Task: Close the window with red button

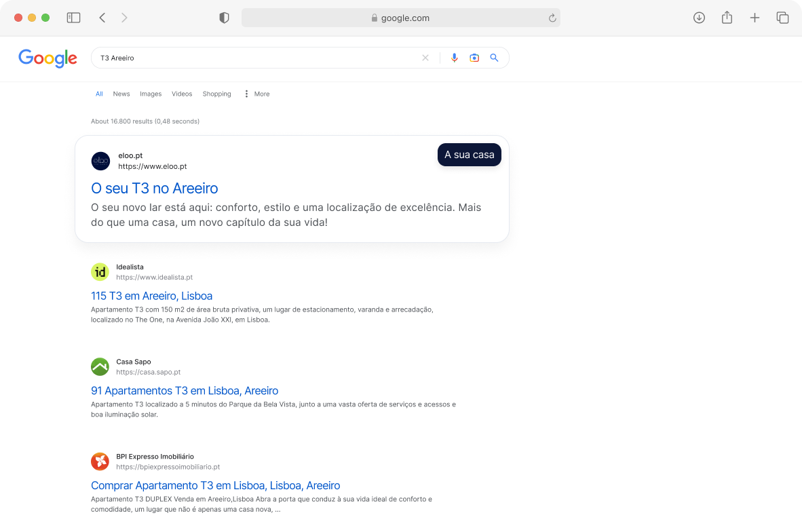Action: click(x=18, y=18)
